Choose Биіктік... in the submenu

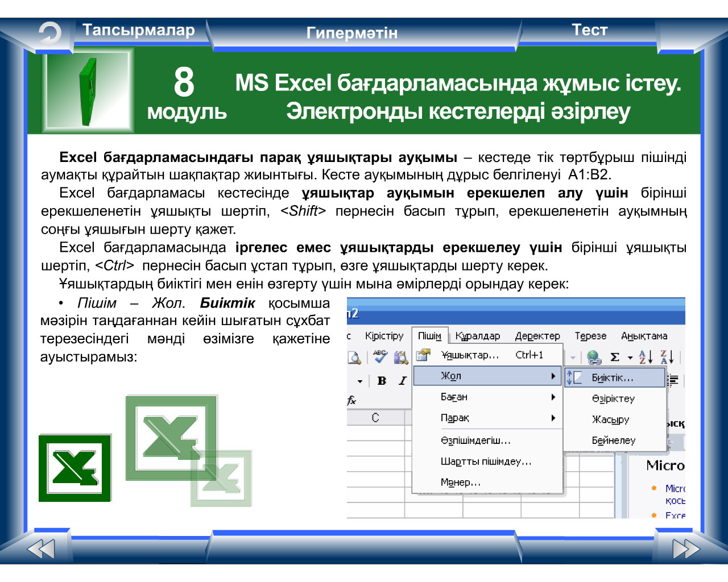click(x=615, y=377)
